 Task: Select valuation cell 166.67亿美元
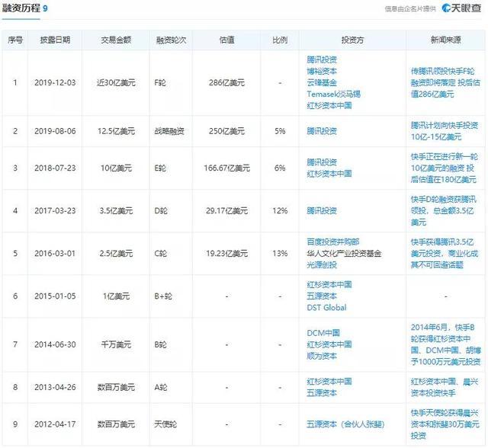[226, 168]
